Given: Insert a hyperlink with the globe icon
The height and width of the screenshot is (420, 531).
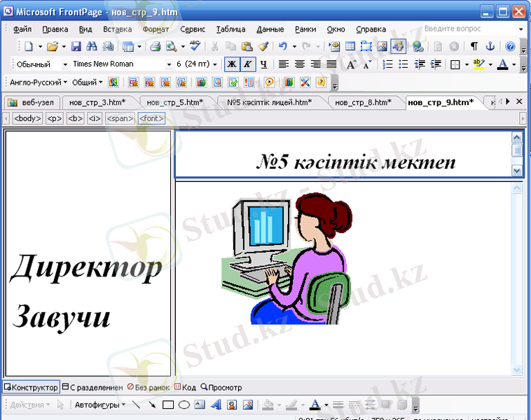Looking at the screenshot, I should pos(418,46).
